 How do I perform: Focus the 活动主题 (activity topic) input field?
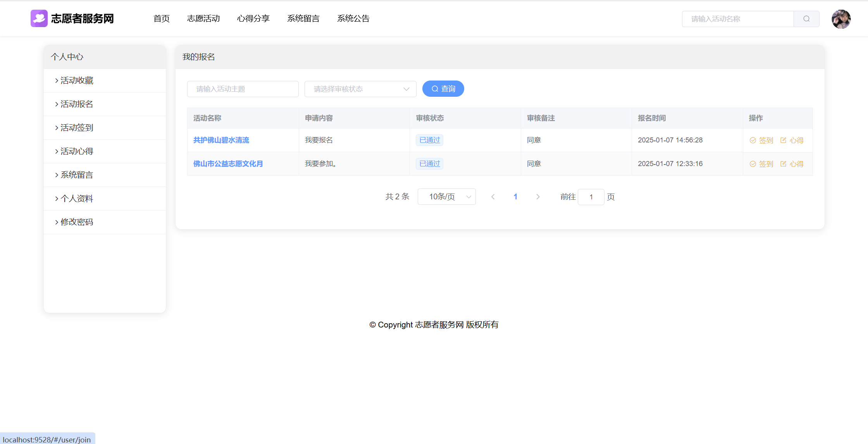coord(243,89)
